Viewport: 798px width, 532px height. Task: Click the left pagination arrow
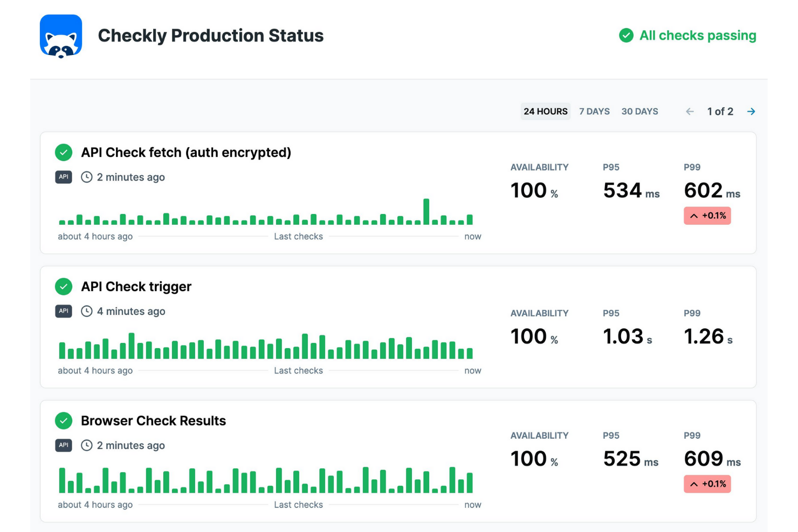click(x=690, y=112)
